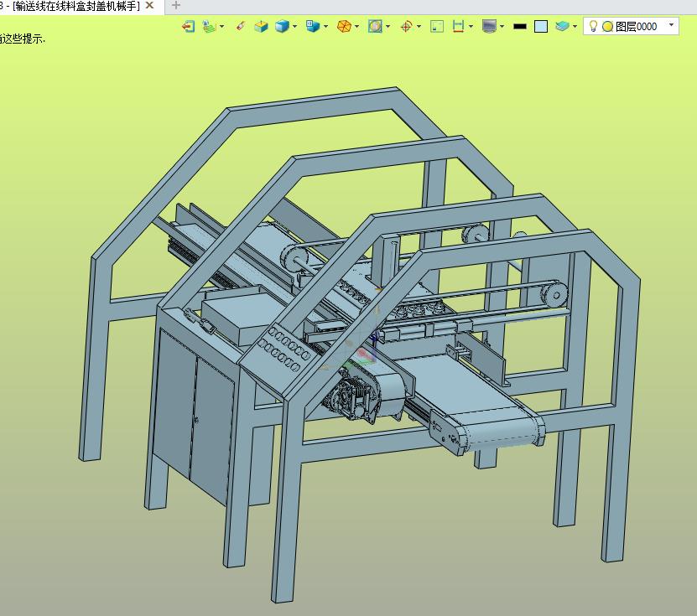Open dropdown beside the stacked layers icon
Viewport: 697px width, 616px height.
click(575, 27)
